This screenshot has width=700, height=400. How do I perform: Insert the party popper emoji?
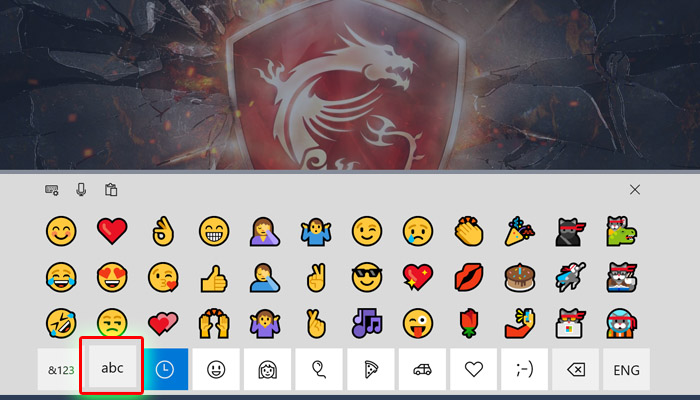[x=520, y=231]
